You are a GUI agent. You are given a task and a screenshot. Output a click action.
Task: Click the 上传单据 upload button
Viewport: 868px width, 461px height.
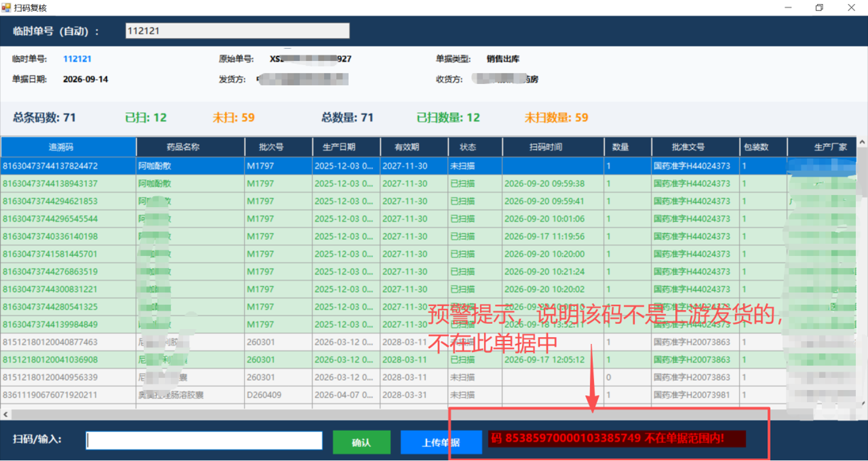(441, 442)
